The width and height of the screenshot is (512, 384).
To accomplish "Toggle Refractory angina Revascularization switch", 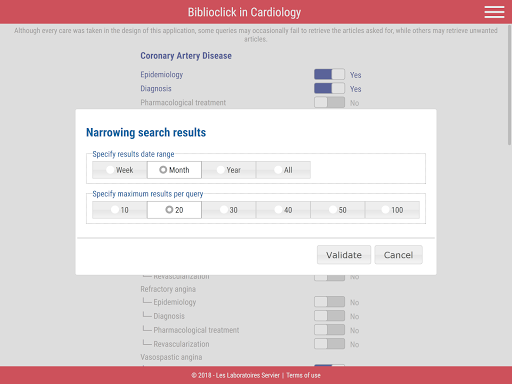I will 329,344.
